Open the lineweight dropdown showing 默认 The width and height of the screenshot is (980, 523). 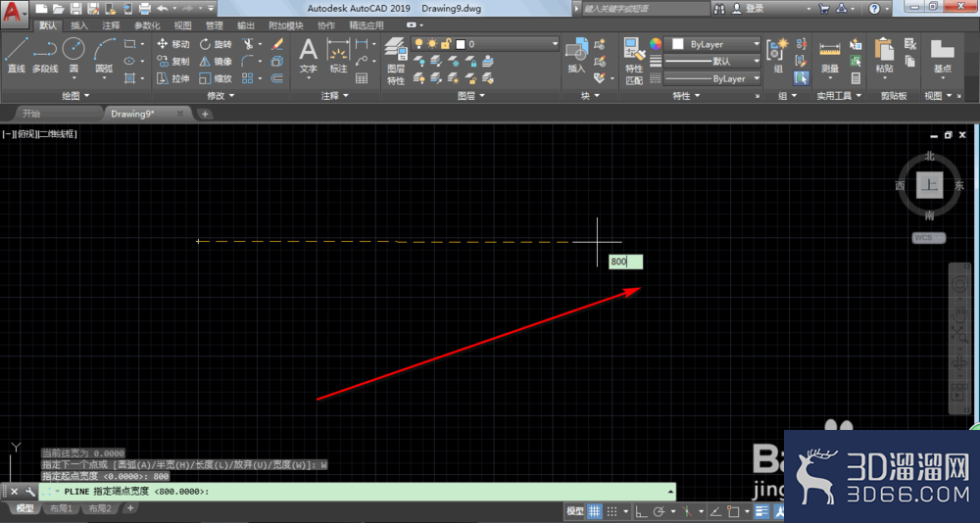pyautogui.click(x=711, y=62)
